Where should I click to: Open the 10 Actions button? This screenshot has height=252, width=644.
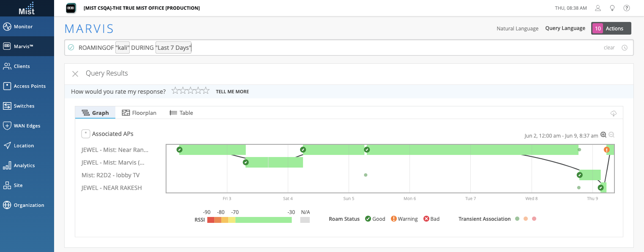coord(611,28)
